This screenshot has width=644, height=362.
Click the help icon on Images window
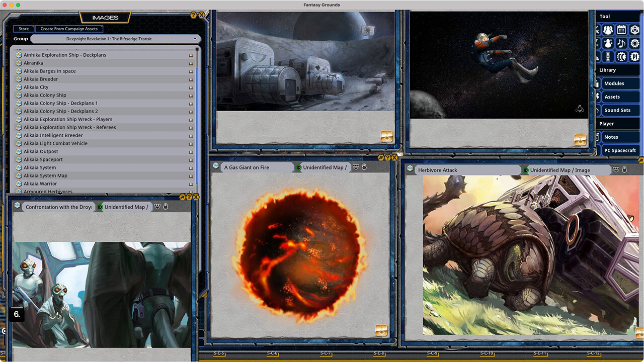click(194, 16)
